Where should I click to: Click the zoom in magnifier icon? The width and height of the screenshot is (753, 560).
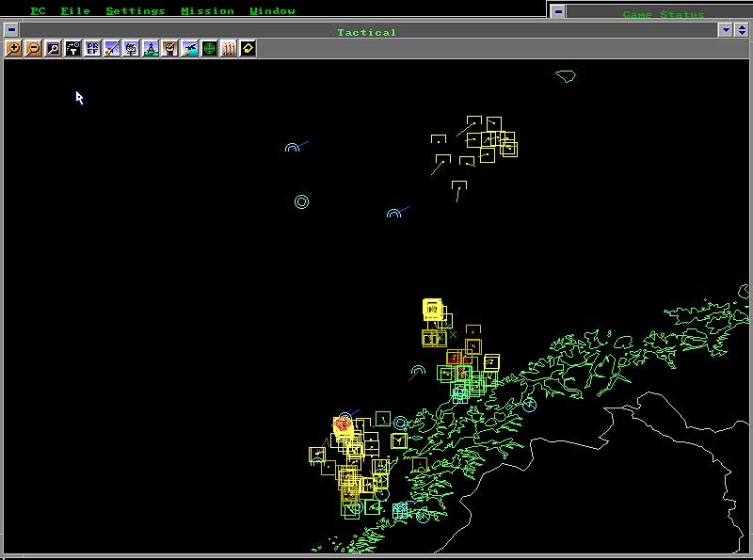13,49
